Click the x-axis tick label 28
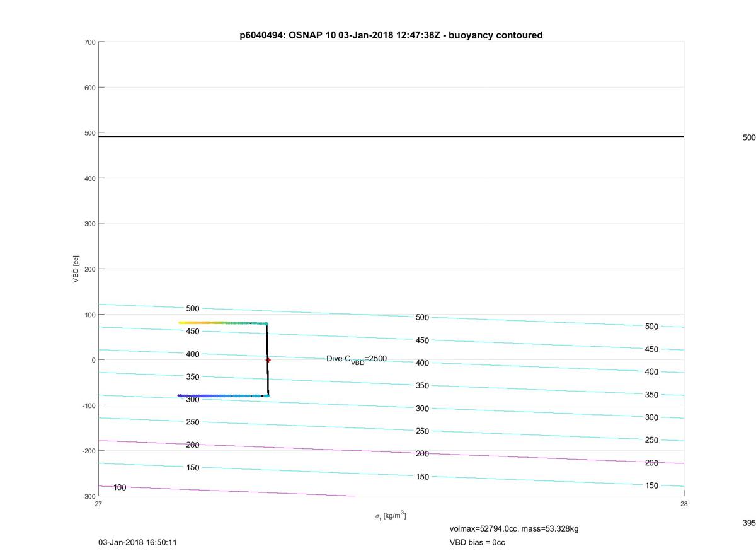The image size is (756, 558). pyautogui.click(x=684, y=504)
